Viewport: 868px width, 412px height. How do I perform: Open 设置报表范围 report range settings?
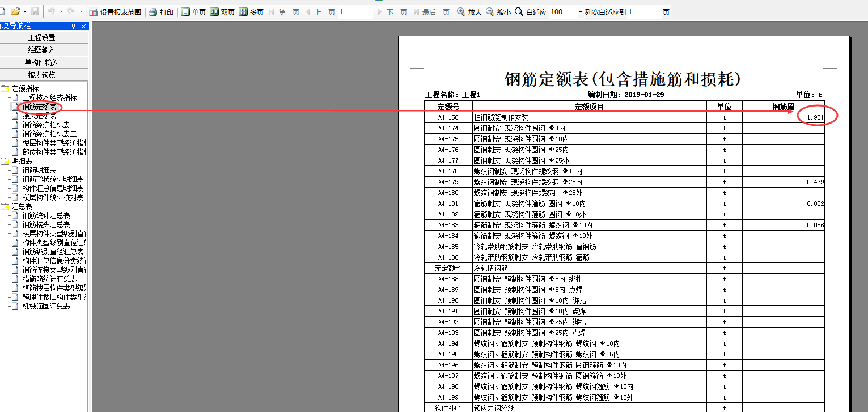pos(116,12)
